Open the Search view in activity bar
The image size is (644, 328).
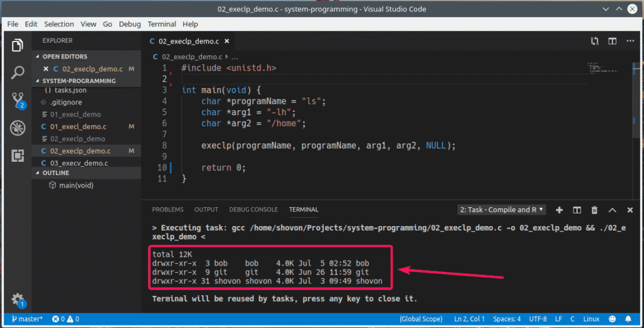pyautogui.click(x=17, y=72)
